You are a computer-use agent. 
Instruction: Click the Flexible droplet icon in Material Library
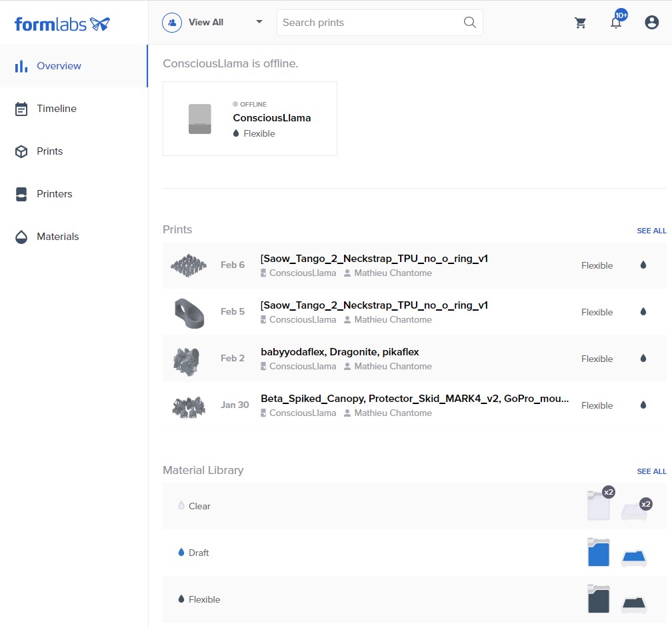(x=181, y=599)
